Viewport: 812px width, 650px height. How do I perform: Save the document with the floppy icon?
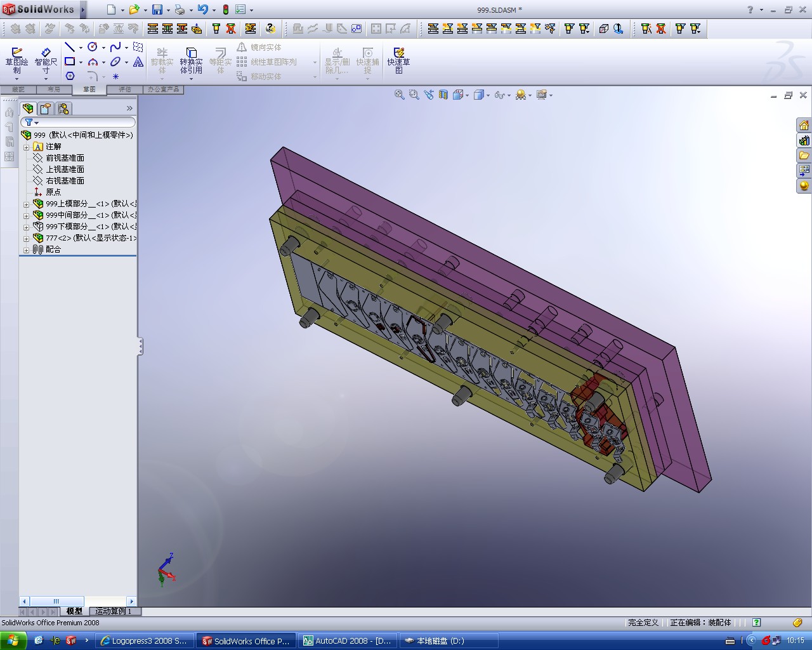[x=157, y=10]
